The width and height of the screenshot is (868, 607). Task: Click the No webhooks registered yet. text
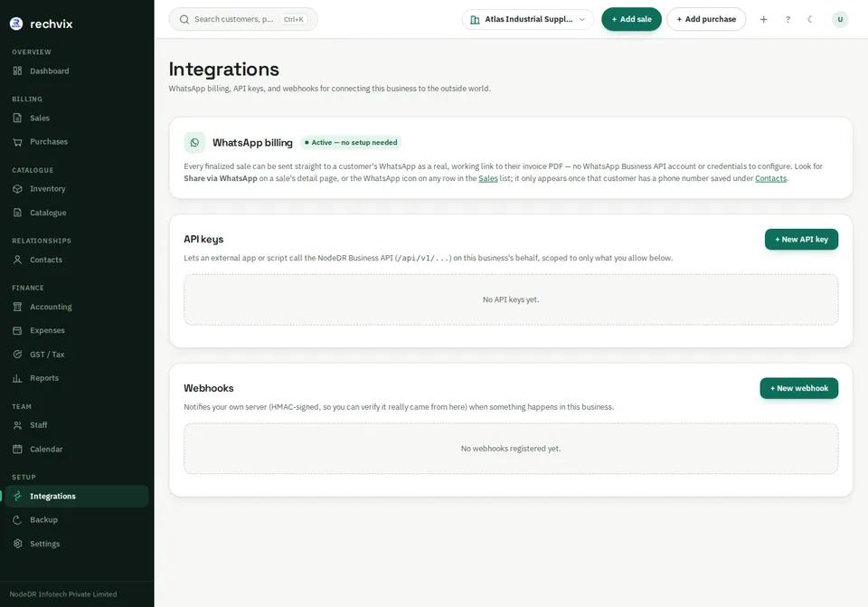[510, 449]
